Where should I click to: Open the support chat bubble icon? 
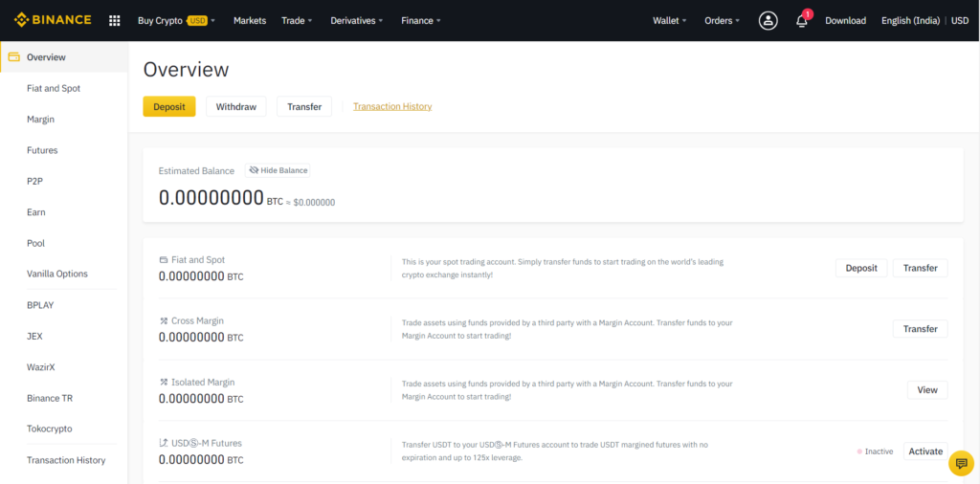point(961,463)
